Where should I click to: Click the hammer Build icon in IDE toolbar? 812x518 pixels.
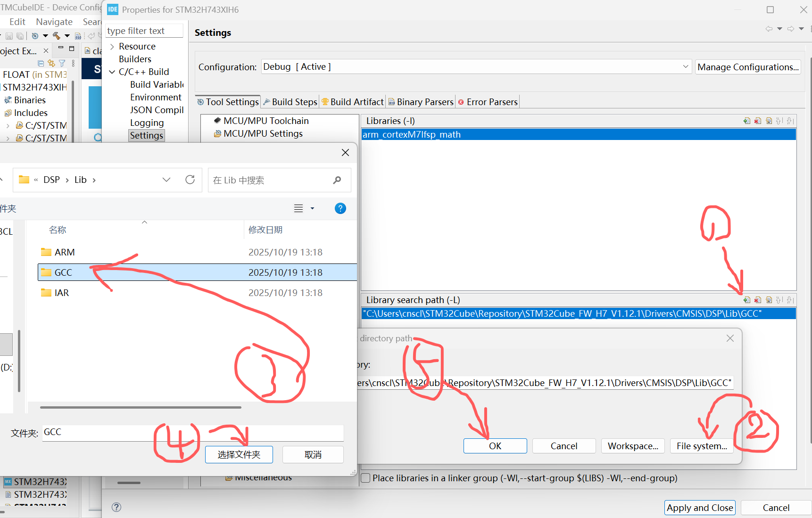[x=57, y=36]
